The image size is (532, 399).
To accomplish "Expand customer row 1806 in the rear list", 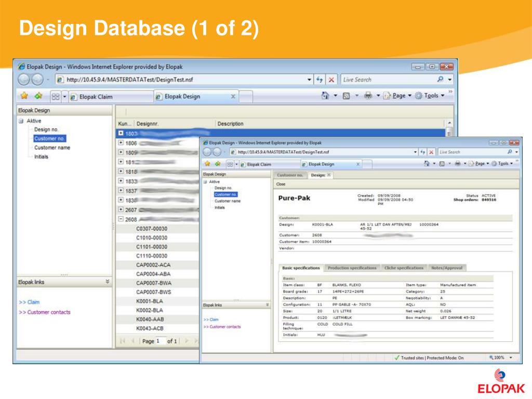I will click(x=121, y=143).
